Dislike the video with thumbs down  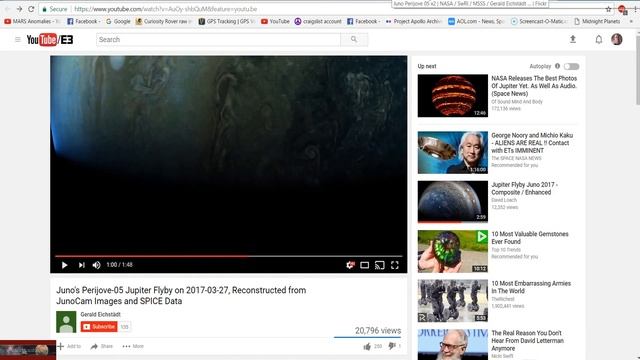(392, 346)
